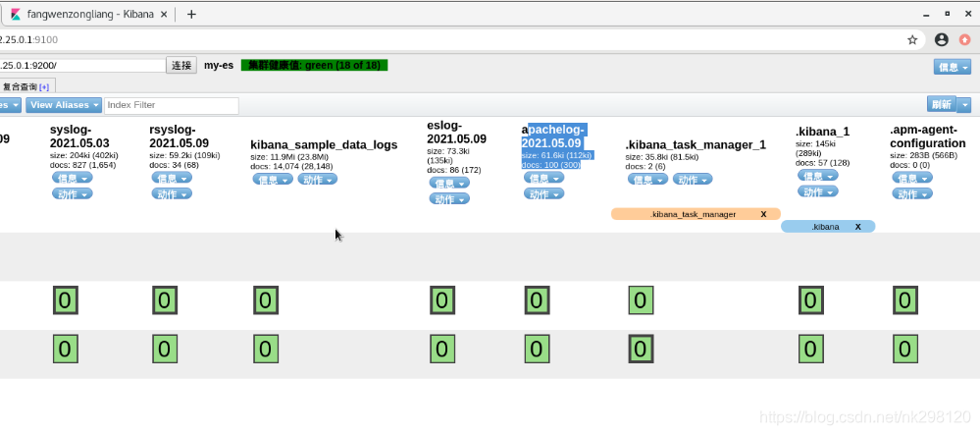This screenshot has width=980, height=435.
Task: Click the 刷新 refresh button
Action: click(x=941, y=105)
